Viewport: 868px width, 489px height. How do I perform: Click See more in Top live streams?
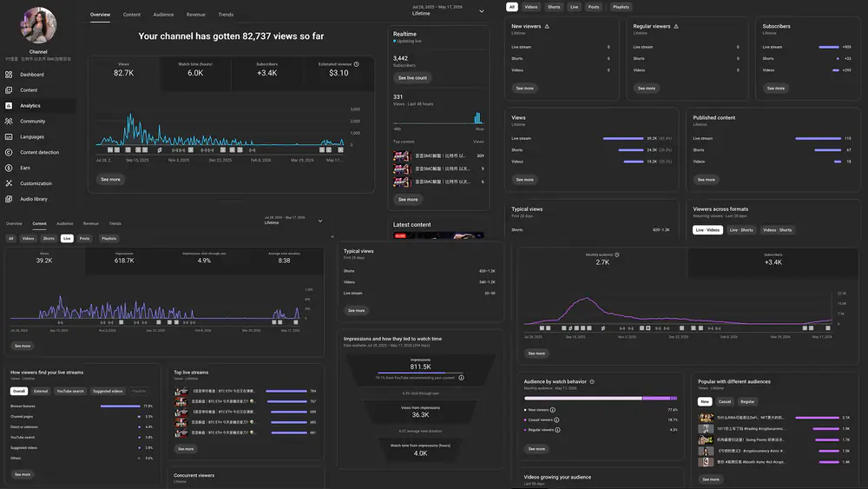[186, 449]
